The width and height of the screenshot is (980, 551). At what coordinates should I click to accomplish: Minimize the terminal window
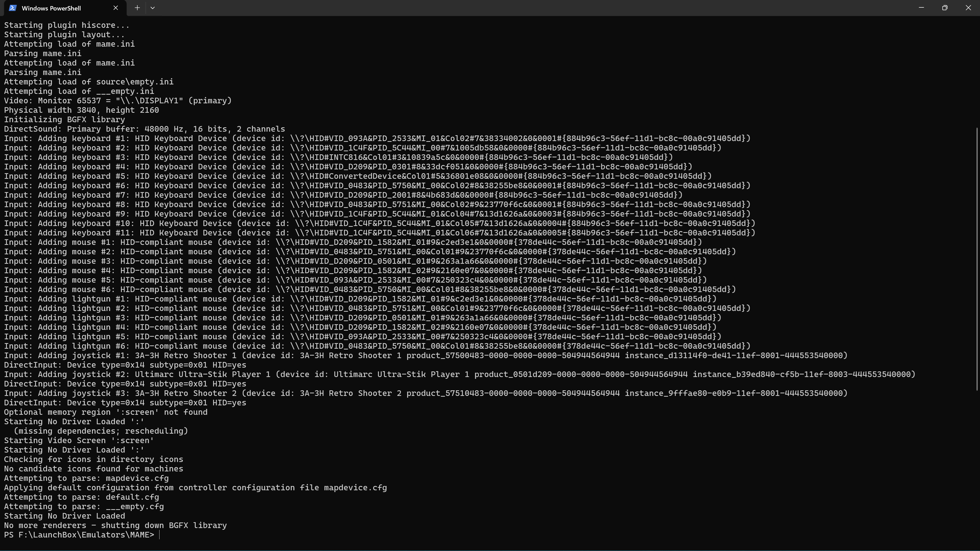coord(921,8)
